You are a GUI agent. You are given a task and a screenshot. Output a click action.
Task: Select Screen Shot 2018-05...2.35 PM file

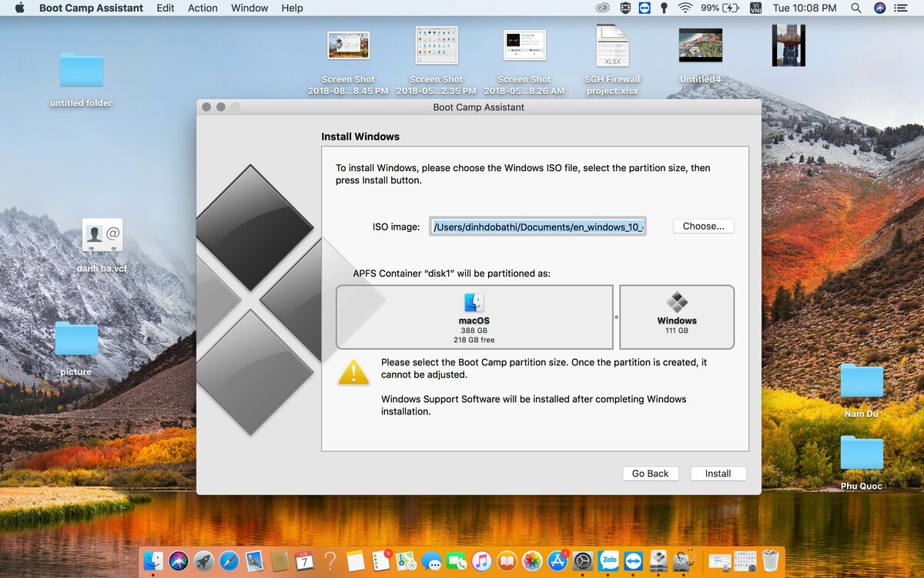click(x=436, y=60)
